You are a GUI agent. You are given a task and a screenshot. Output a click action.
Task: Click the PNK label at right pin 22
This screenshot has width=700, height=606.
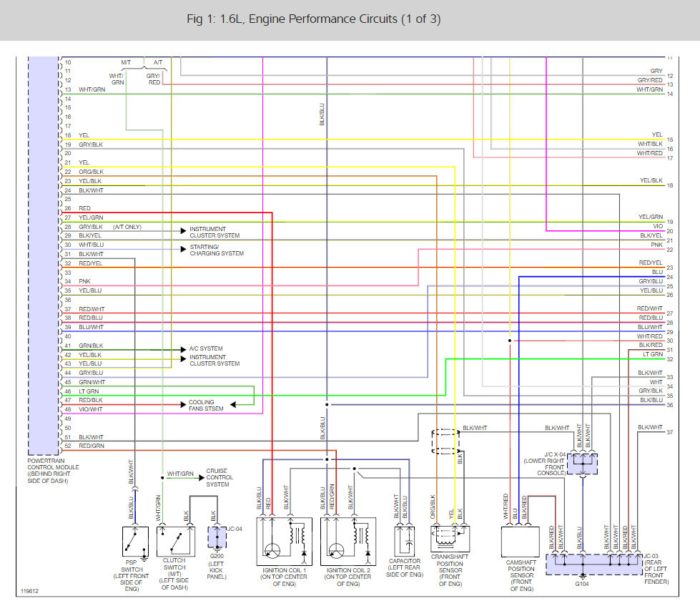(x=656, y=245)
